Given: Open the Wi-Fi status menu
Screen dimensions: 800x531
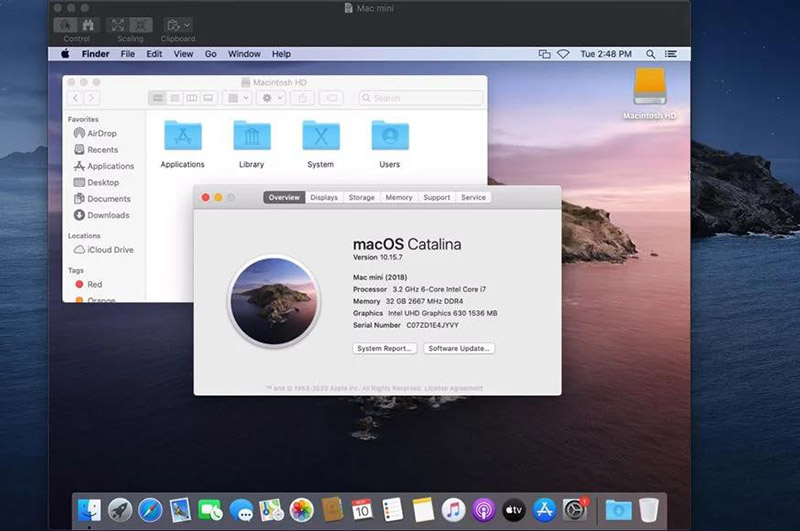Looking at the screenshot, I should (563, 54).
